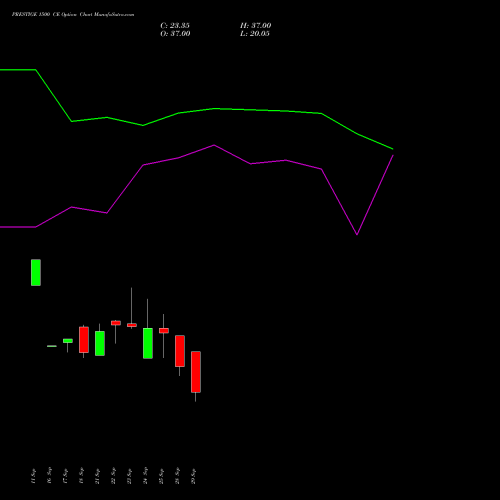Select the 22 Sep date label

pos(113,476)
